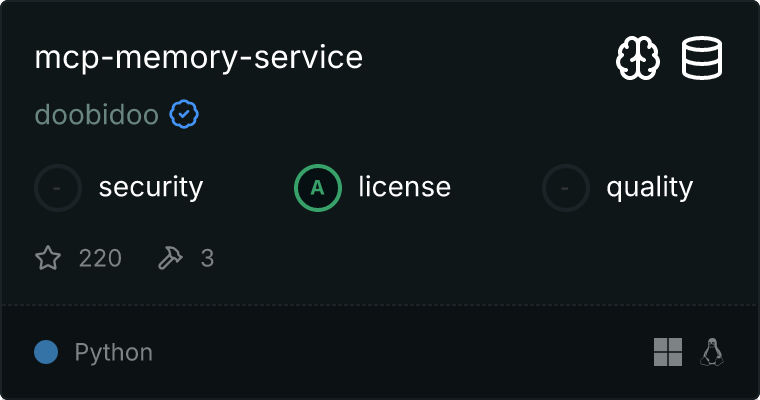Click the hammer tools icon
Screen dimensions: 760x400
pyautogui.click(x=171, y=259)
